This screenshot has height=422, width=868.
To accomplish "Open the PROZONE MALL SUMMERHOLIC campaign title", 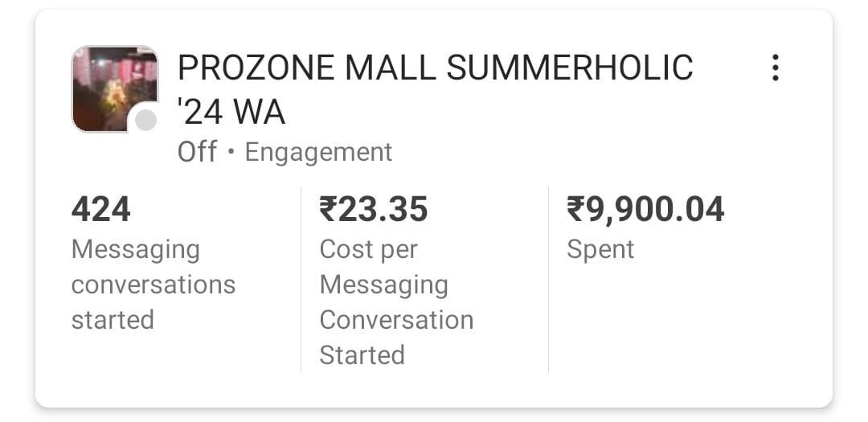I will 435,68.
